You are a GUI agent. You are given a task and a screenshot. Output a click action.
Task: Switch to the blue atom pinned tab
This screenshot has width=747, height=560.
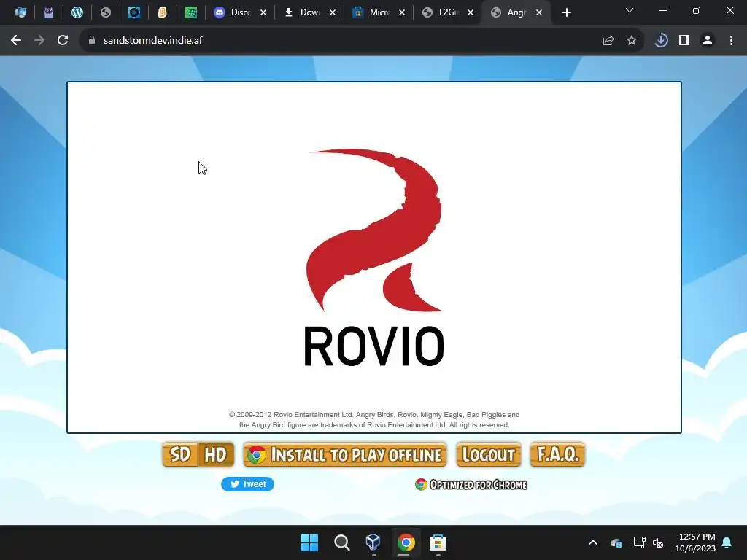(134, 12)
